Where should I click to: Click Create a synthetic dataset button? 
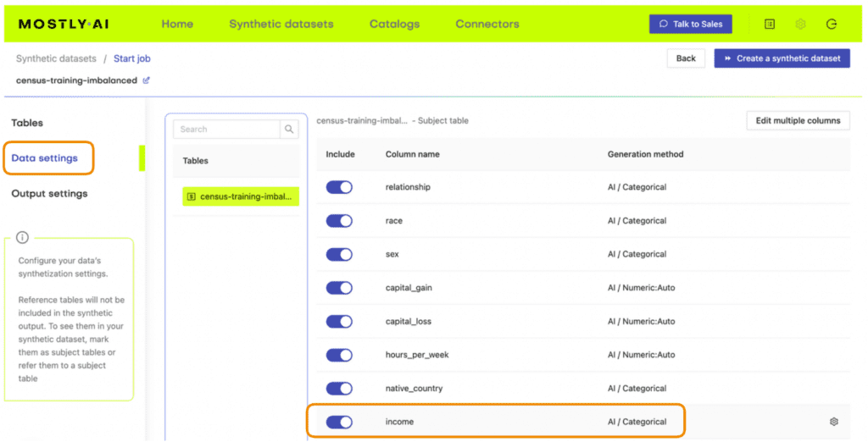pyautogui.click(x=782, y=58)
